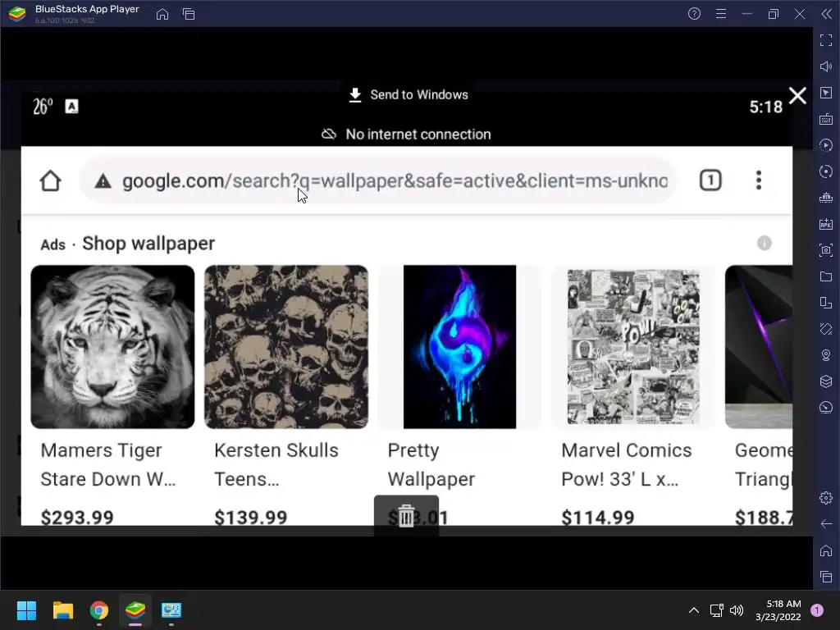
Task: Click the google.com search URL field
Action: [377, 180]
